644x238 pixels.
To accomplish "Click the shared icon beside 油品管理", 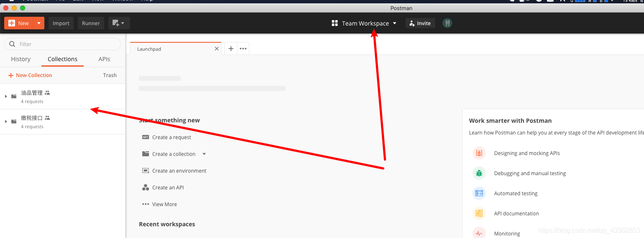I will [47, 93].
